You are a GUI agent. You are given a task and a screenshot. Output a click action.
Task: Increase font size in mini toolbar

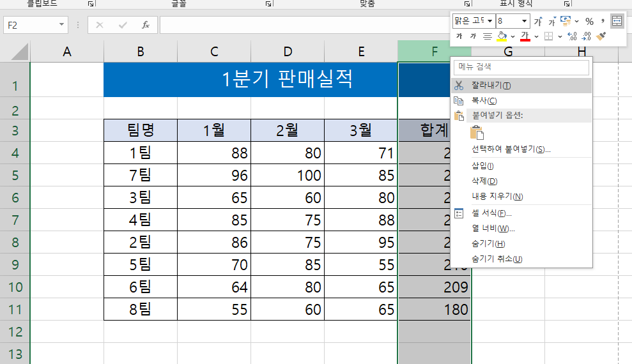click(538, 21)
